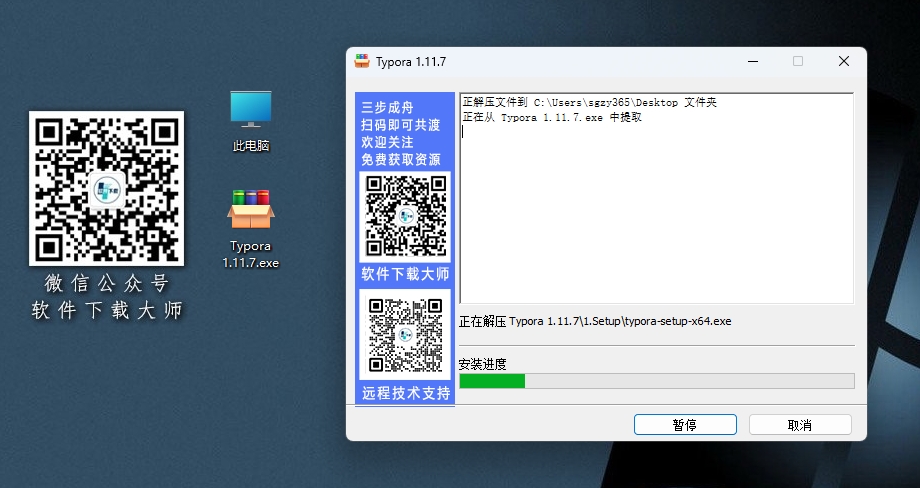920x488 pixels.
Task: Click the 扫码即可共渡 text in sidebar
Action: point(401,125)
